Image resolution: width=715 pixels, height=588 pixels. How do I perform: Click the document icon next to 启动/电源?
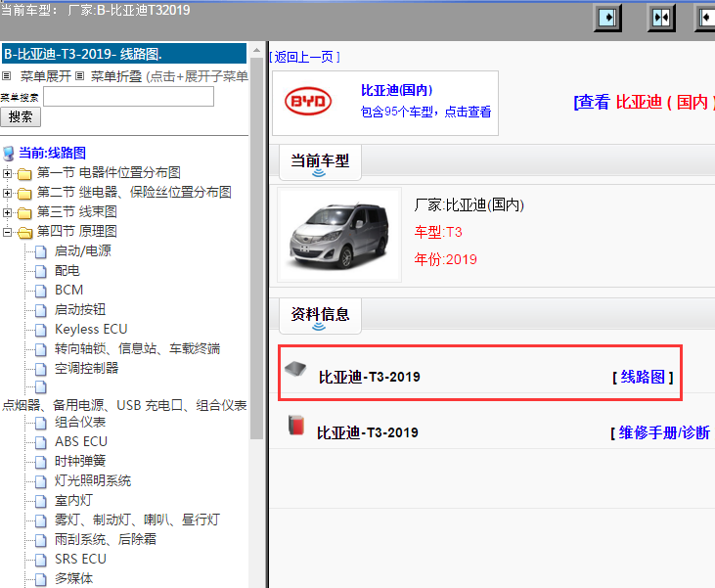tap(41, 251)
